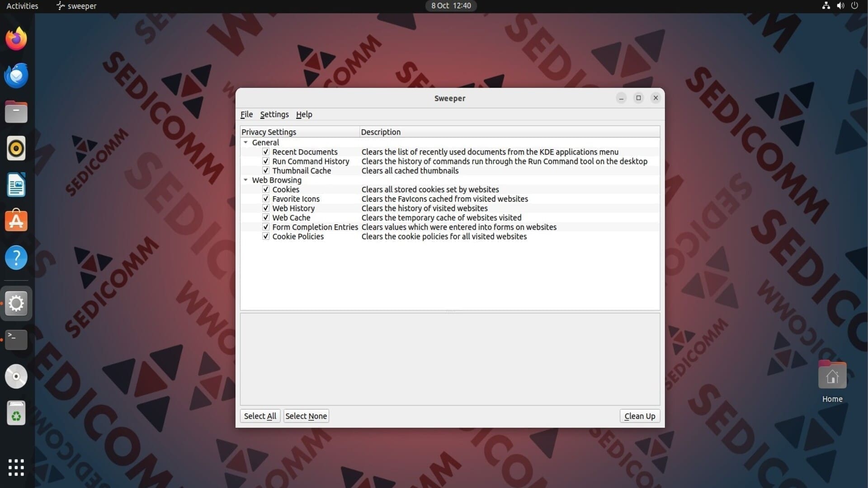
Task: Click 'Clears the temporary cache of websites visited'
Action: click(x=441, y=218)
